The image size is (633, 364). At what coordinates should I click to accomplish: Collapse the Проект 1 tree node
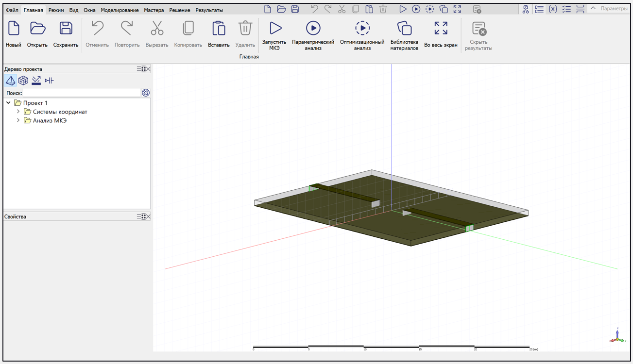tap(9, 103)
